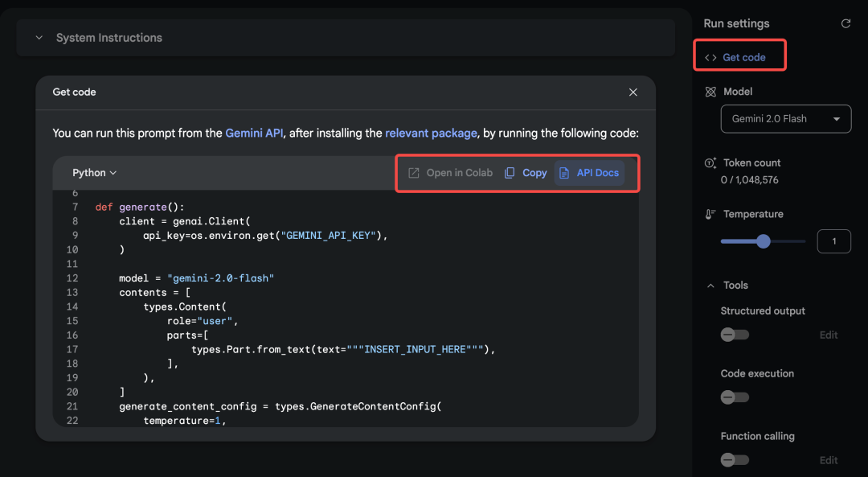Click the Model icon beside Model label
This screenshot has width=868, height=477.
pos(710,92)
